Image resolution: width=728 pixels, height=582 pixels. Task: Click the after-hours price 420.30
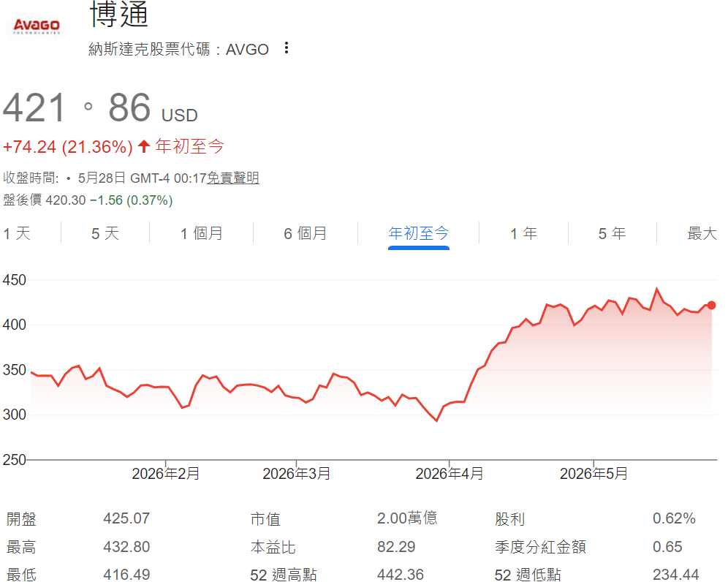click(x=66, y=200)
